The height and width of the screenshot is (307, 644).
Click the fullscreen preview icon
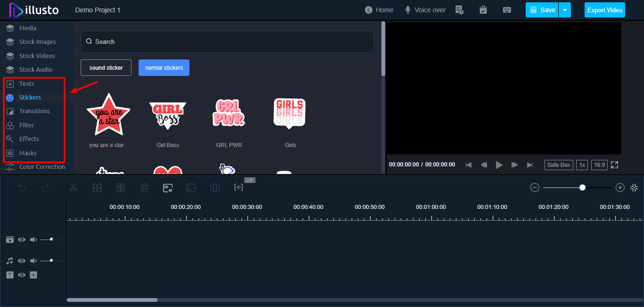point(614,165)
